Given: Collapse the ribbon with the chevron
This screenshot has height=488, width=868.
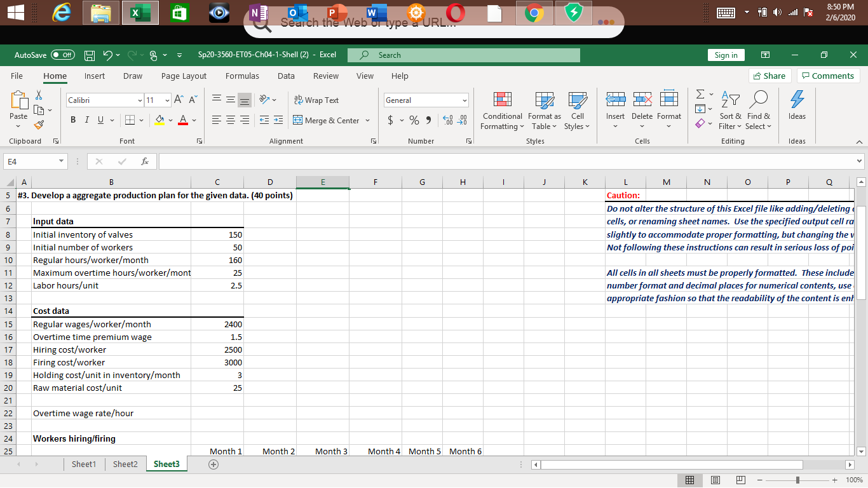Looking at the screenshot, I should pyautogui.click(x=858, y=142).
